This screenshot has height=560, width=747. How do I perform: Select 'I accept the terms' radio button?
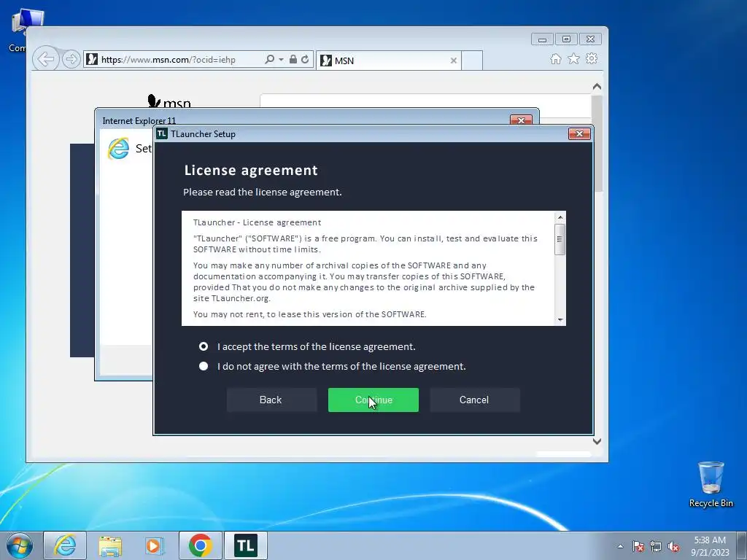(x=204, y=346)
